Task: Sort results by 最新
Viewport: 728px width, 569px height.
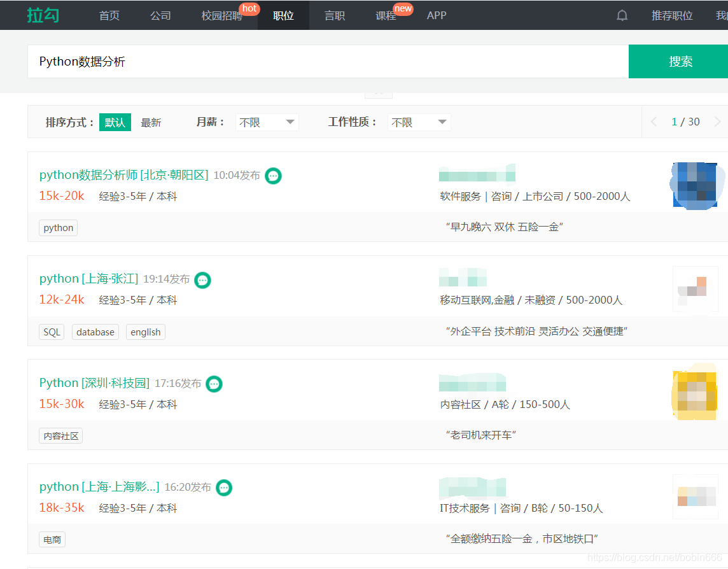Action: (151, 123)
